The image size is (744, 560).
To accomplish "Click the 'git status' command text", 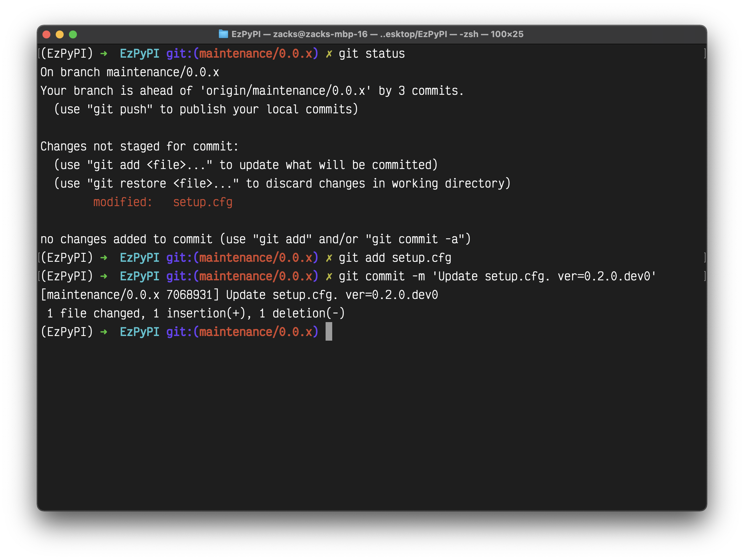I will (371, 54).
